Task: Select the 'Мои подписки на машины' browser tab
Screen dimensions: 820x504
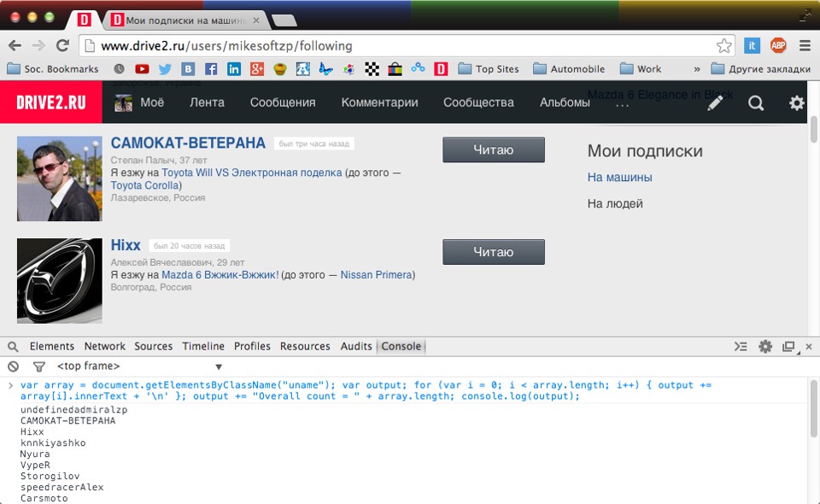Action: coord(184,21)
